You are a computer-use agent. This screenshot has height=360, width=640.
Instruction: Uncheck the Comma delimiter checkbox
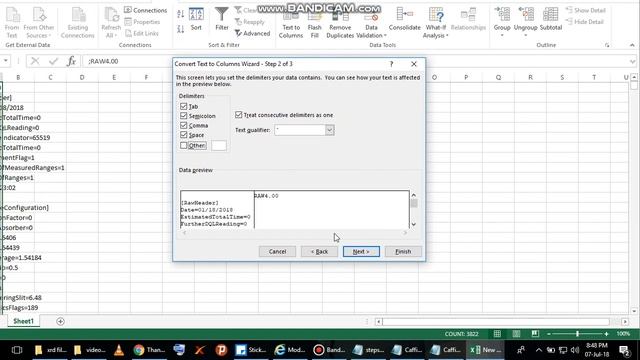184,125
